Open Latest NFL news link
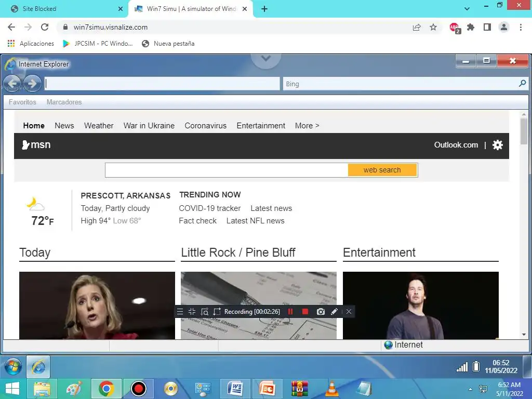Screen dimensions: 532x399 [x=256, y=221]
